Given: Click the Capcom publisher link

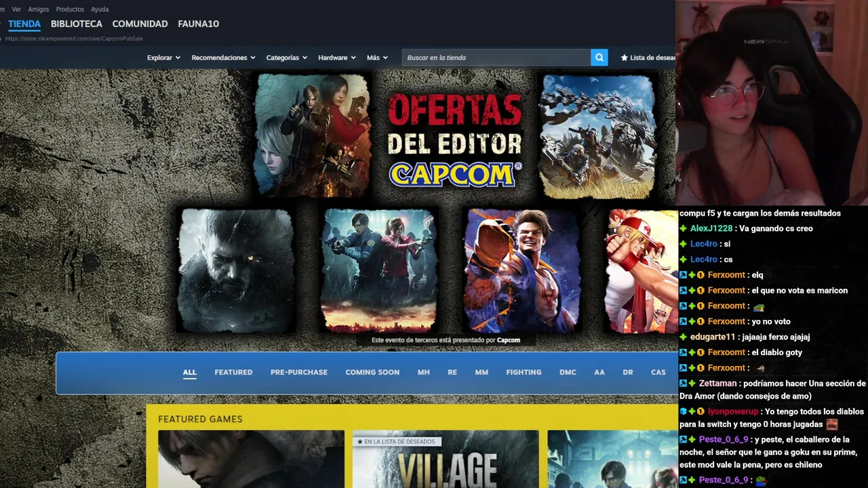Looking at the screenshot, I should pyautogui.click(x=509, y=340).
